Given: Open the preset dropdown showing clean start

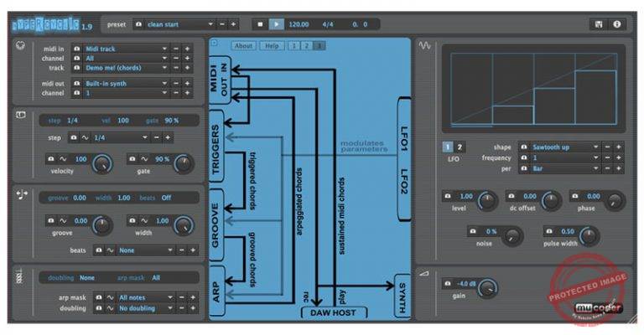Looking at the screenshot, I should click(179, 24).
